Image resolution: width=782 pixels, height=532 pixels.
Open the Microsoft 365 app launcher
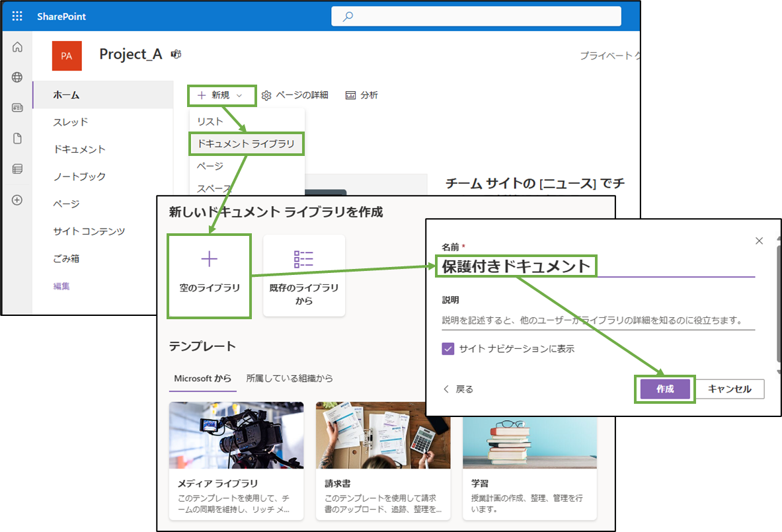pos(16,16)
